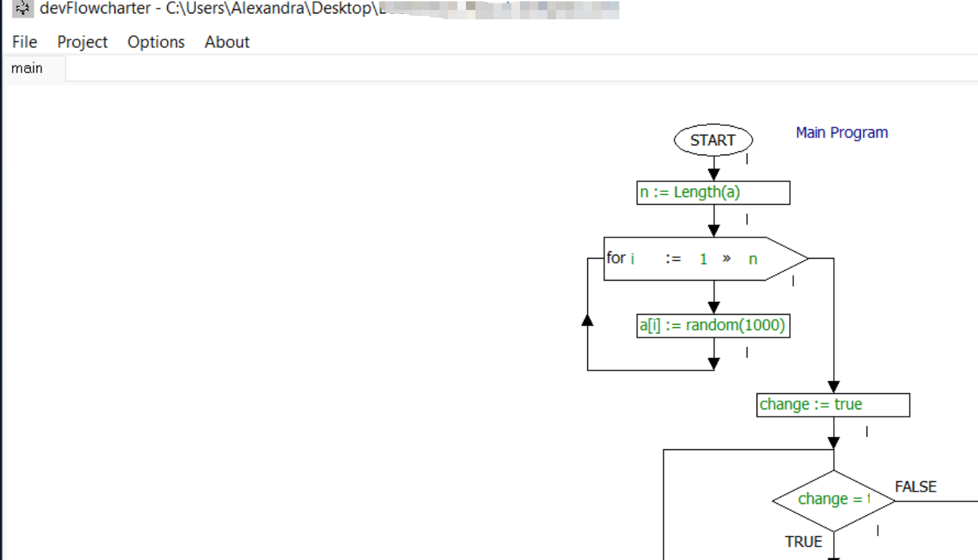Viewport: 978px width, 560px height.
Task: Click the loop start value '1'
Action: point(703,259)
